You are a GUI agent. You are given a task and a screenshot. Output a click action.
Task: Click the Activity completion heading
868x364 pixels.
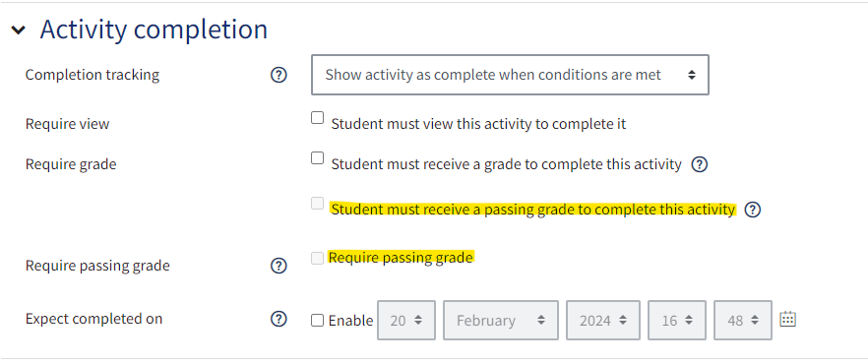pyautogui.click(x=154, y=30)
